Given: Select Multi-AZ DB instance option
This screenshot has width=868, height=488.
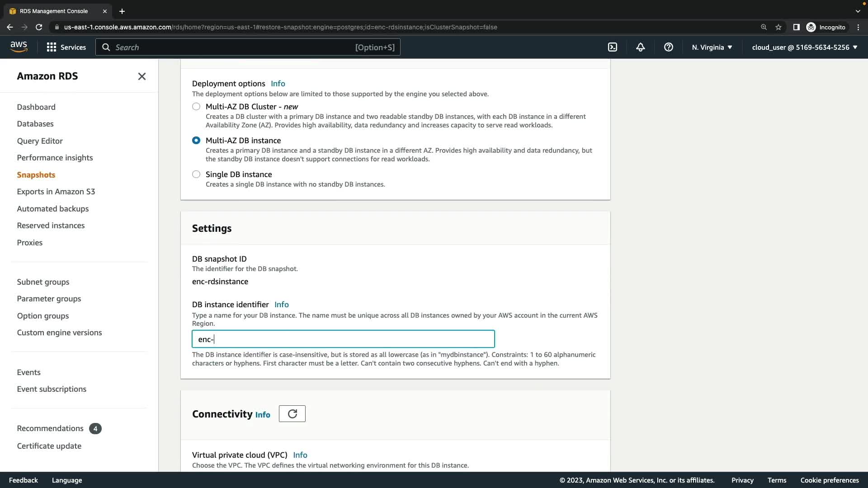Looking at the screenshot, I should click(x=196, y=141).
